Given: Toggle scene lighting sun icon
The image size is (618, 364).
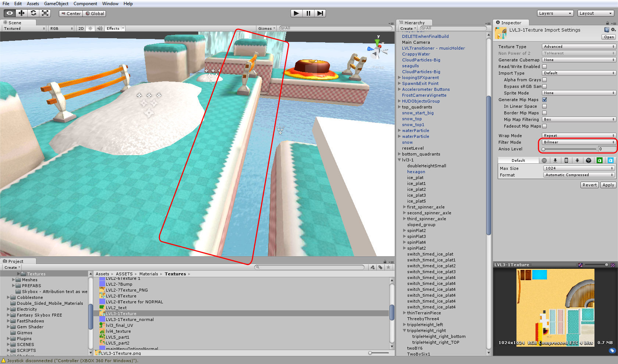Looking at the screenshot, I should pos(90,28).
